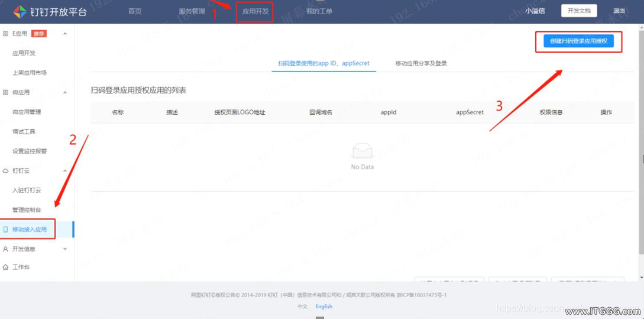Click the 权限信息 column header
This screenshot has width=644, height=319.
(x=551, y=112)
